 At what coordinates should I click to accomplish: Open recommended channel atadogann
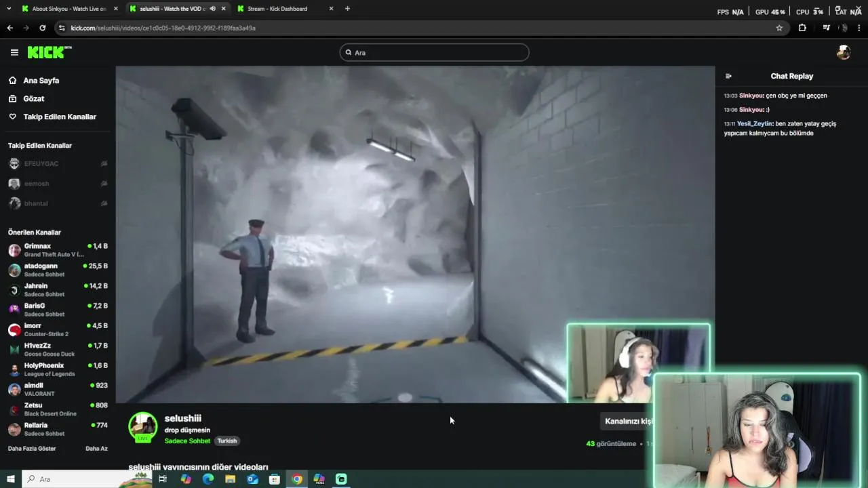click(58, 270)
